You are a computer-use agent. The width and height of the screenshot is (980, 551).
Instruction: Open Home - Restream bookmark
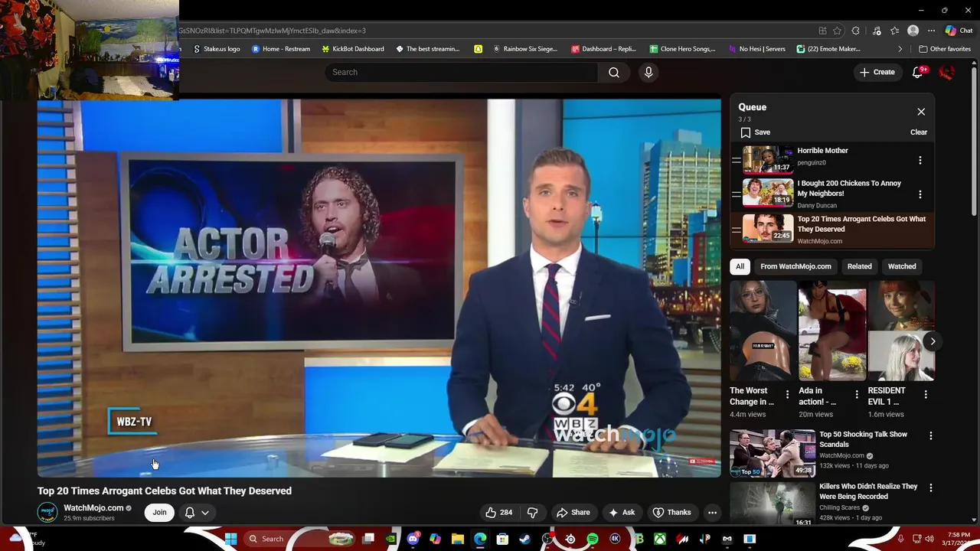(281, 49)
